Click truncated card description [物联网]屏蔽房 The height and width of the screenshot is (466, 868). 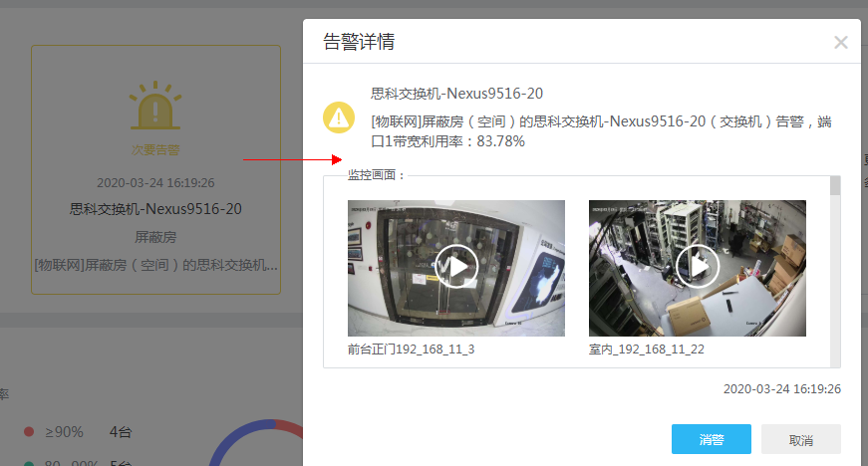[156, 265]
